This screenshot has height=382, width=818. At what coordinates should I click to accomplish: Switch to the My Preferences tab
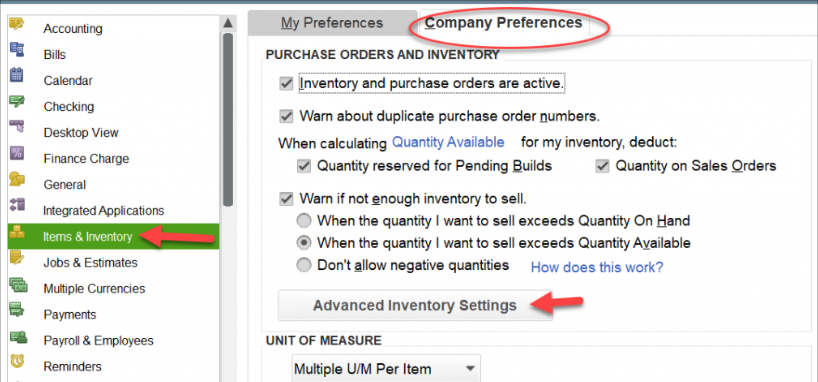coord(332,23)
